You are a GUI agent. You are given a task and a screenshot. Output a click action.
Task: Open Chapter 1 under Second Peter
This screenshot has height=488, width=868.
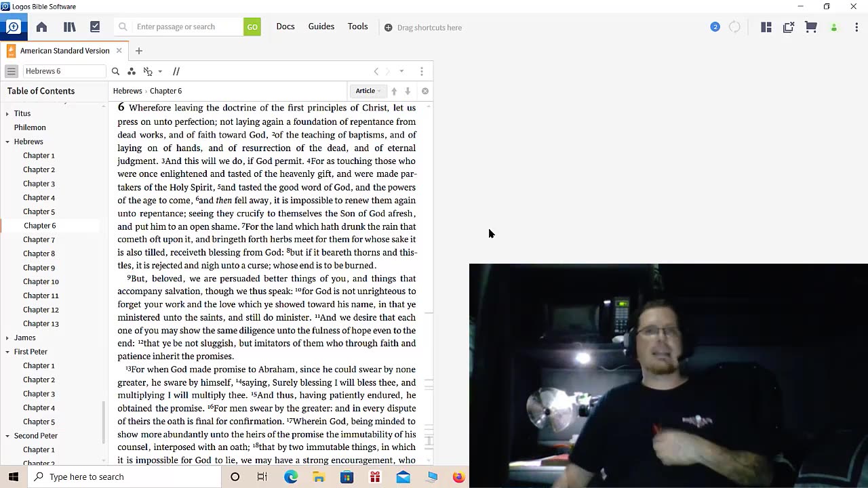click(x=39, y=450)
